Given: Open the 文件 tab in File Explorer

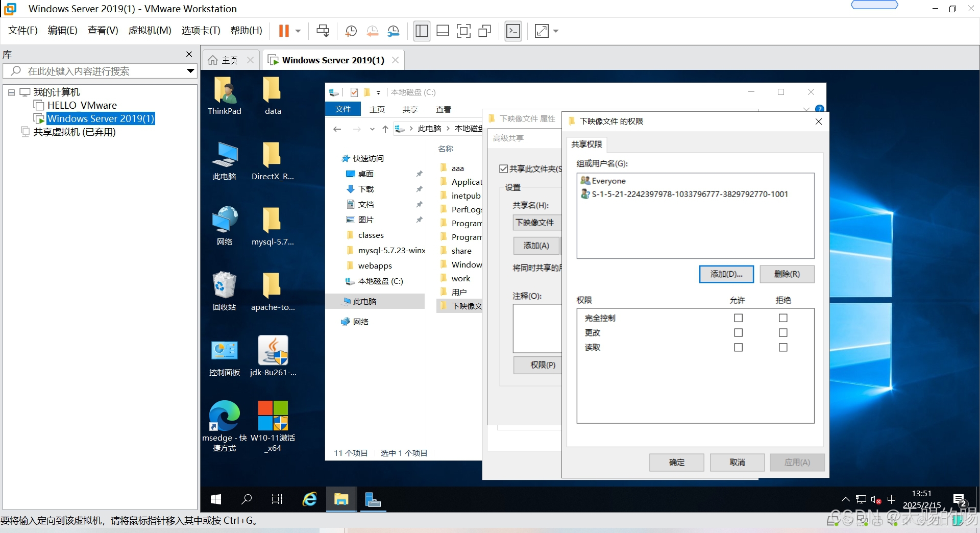Looking at the screenshot, I should [x=343, y=109].
